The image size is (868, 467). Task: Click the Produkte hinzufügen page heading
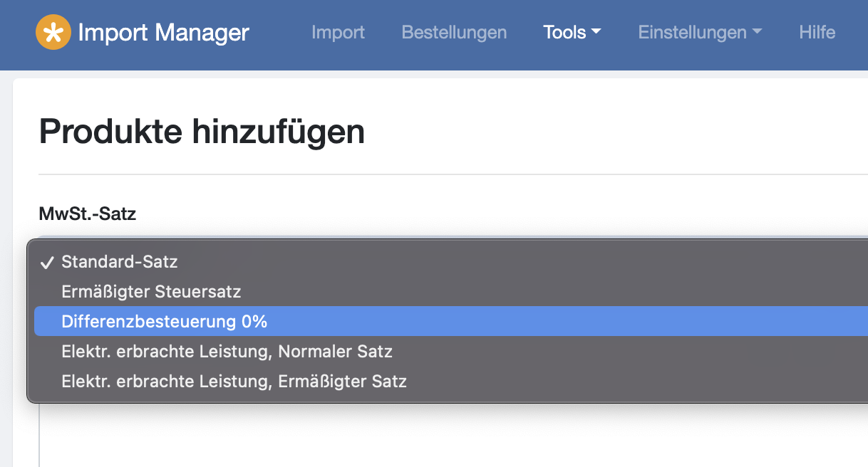coord(202,132)
